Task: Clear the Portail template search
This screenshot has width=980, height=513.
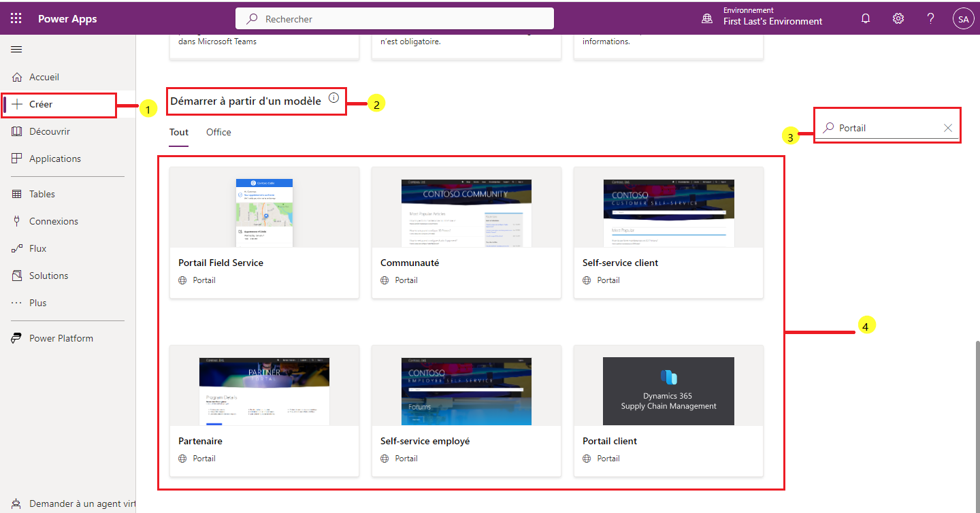Action: 947,128
